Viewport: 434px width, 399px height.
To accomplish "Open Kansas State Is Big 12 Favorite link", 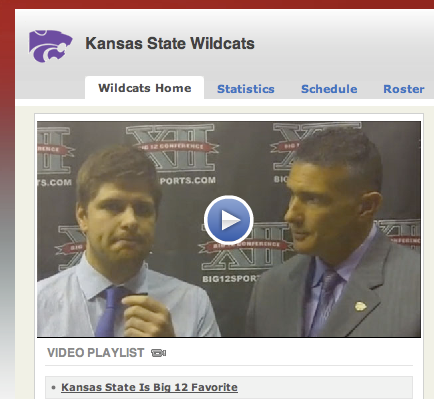I will pyautogui.click(x=149, y=387).
